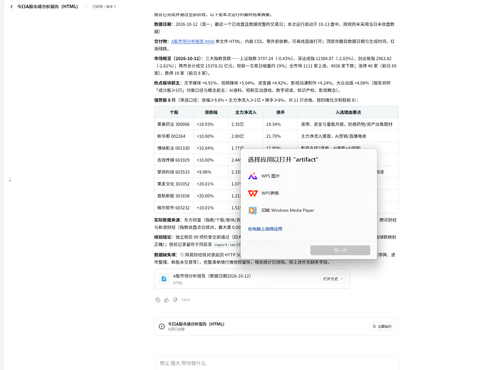Click the table cell with stock code 002264
500x370 pixels.
pyautogui.click(x=173, y=136)
